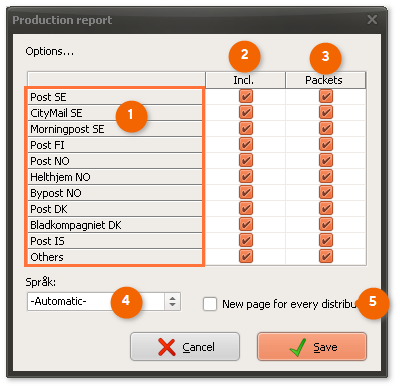Click the Incl. column header
The width and height of the screenshot is (400, 388).
click(x=245, y=80)
